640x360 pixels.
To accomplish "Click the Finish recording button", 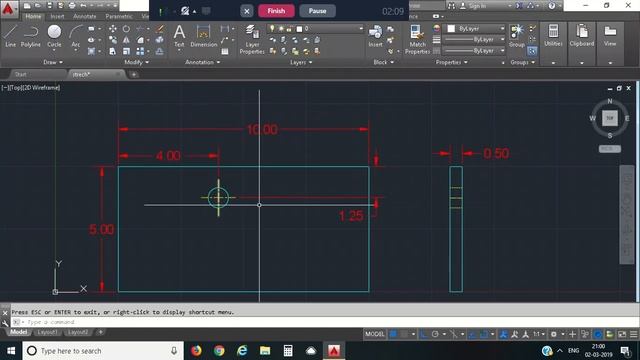I will click(276, 11).
